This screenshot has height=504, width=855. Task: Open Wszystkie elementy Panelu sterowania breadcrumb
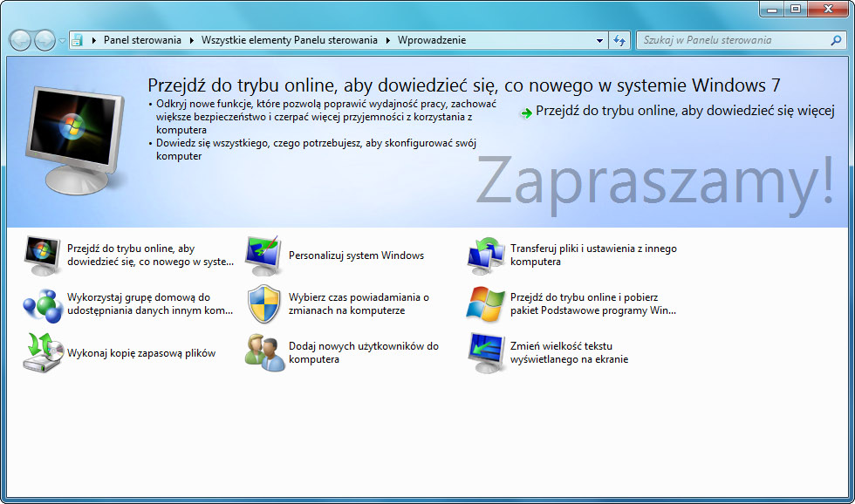[x=290, y=40]
